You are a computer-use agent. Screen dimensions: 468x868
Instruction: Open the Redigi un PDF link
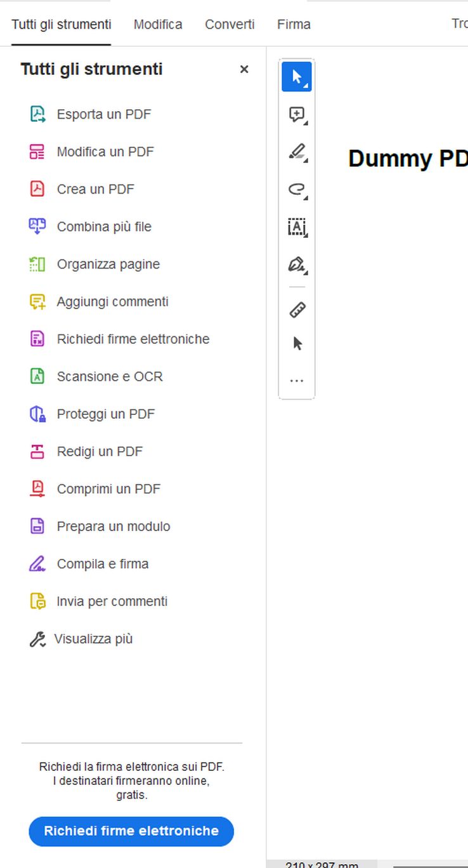click(100, 451)
